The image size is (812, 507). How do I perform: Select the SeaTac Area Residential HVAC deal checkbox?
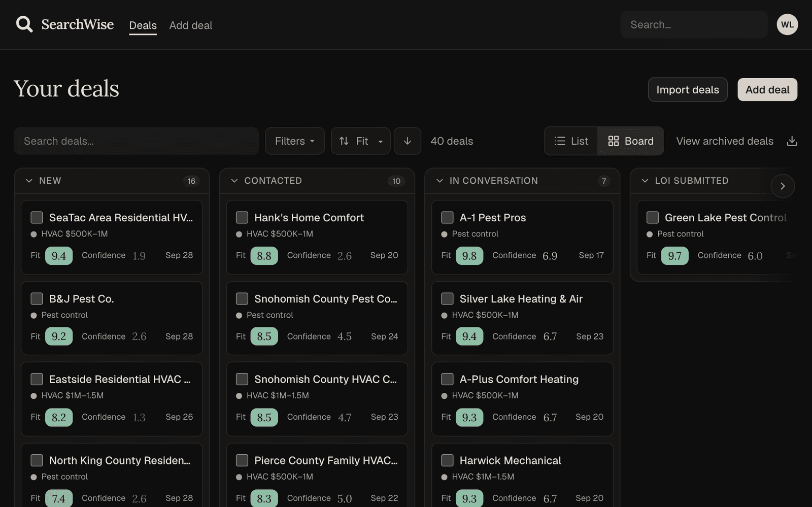point(37,218)
